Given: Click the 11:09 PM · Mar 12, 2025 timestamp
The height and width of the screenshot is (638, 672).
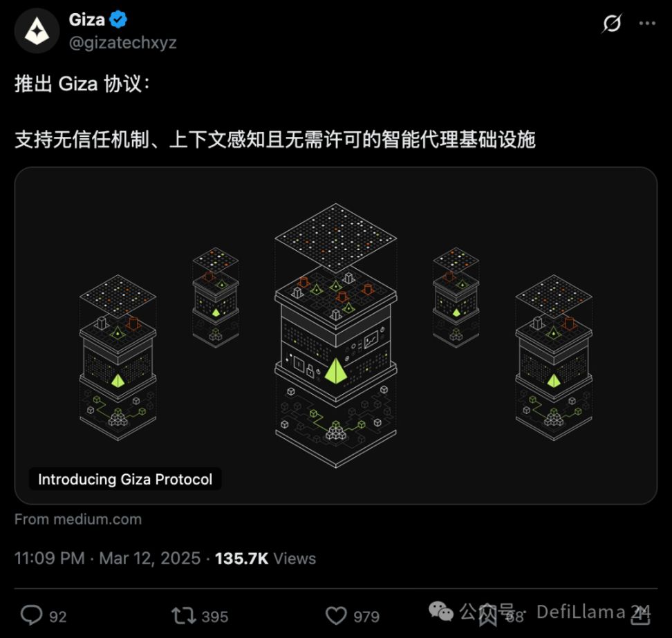Looking at the screenshot, I should point(108,559).
